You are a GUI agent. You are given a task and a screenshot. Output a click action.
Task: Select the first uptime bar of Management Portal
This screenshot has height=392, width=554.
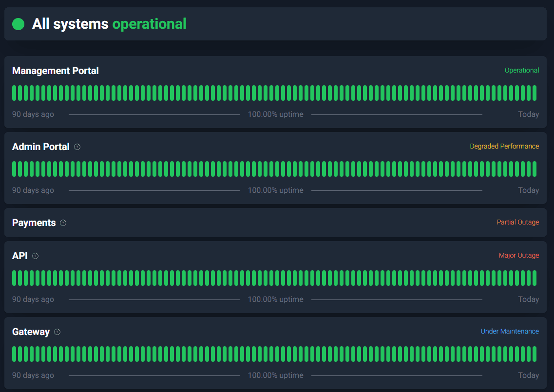click(15, 93)
